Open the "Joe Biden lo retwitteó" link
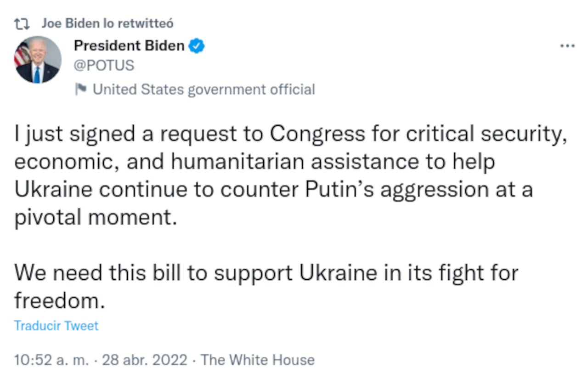Viewport: 588px width, 384px height. [107, 23]
